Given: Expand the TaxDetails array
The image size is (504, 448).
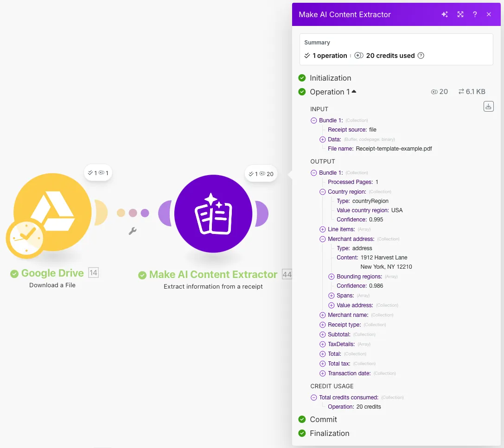Looking at the screenshot, I should [x=322, y=344].
